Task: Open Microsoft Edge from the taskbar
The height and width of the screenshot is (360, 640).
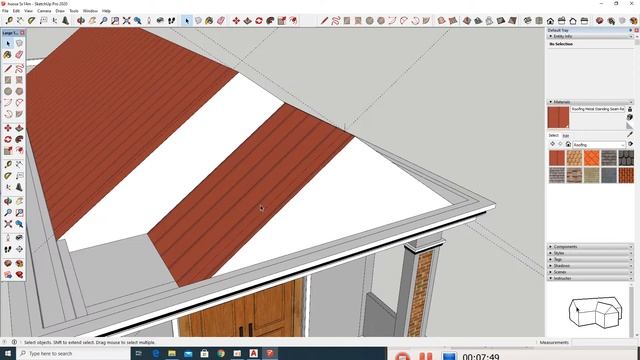Action: pos(156,353)
